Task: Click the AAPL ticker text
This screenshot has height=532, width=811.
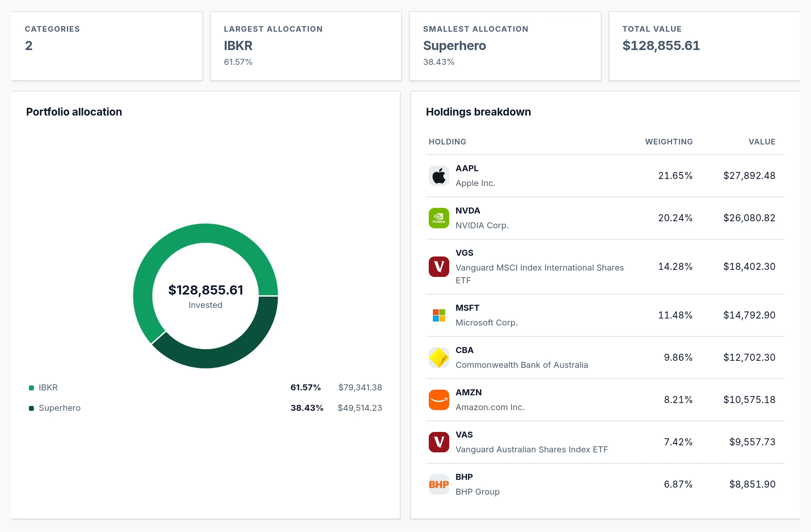Action: coord(467,168)
